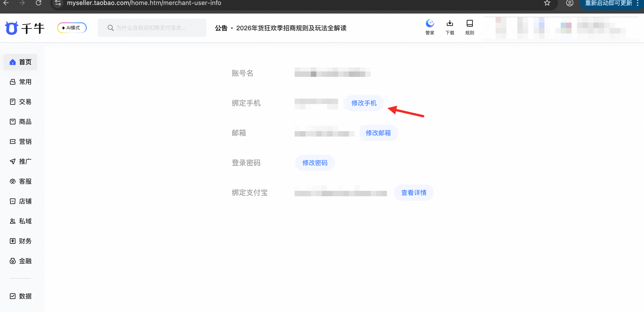Open the 规则 rules book icon
This screenshot has width=644, height=312.
470,27
